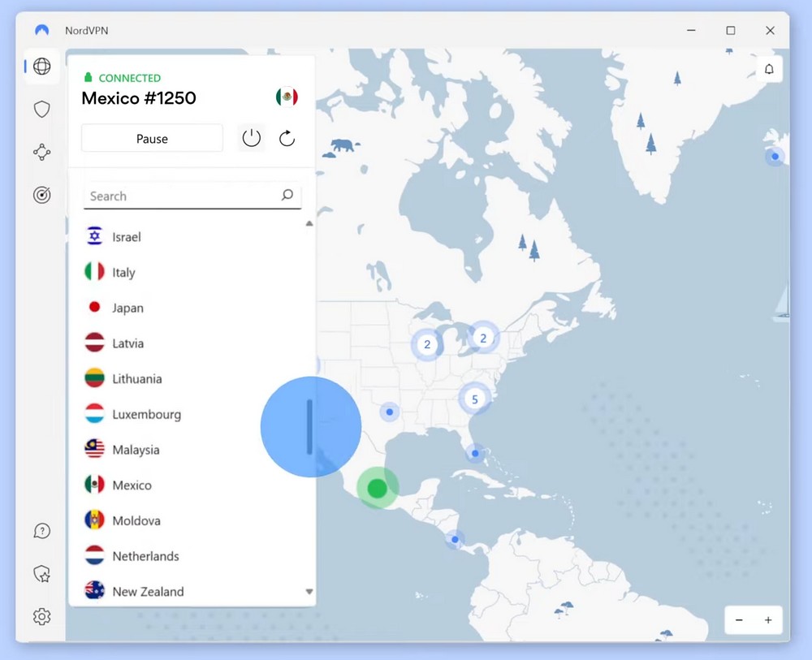
Task: Select the server cluster marked 5
Action: coord(475,399)
